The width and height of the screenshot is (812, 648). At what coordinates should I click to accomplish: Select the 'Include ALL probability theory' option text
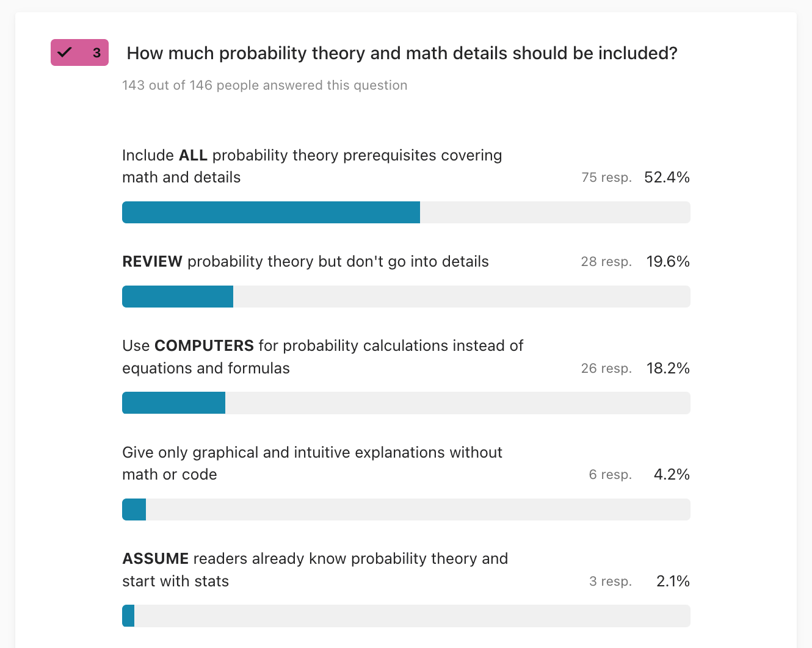312,166
